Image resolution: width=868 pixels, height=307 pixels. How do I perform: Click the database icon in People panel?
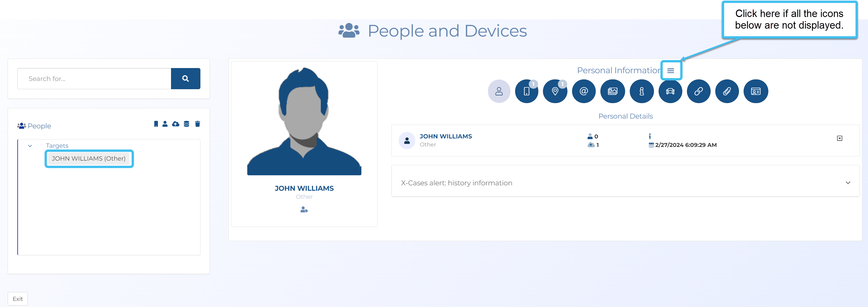coord(186,124)
